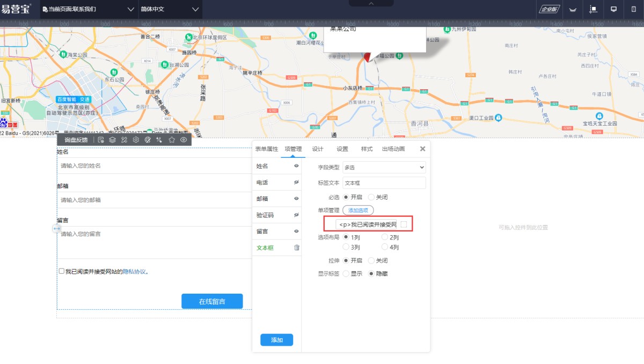The image size is (644, 364).
Task: Switch to desktop preview monitor icon
Action: click(x=613, y=9)
